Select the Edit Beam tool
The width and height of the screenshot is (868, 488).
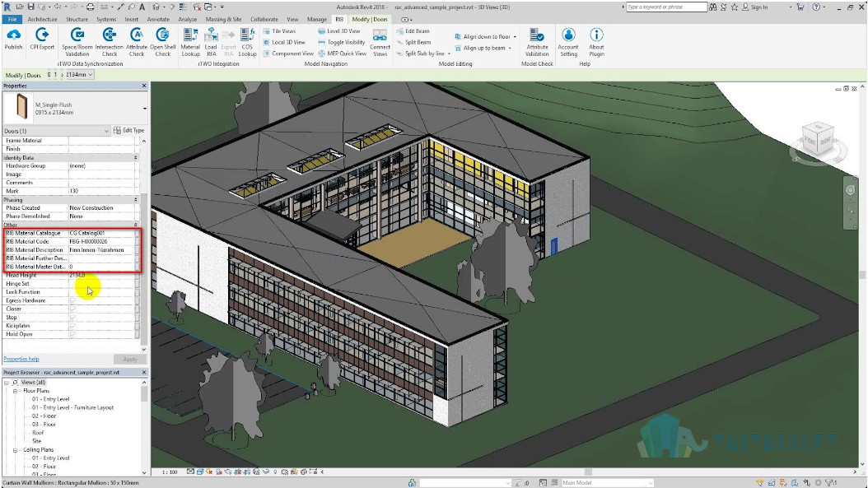(413, 31)
